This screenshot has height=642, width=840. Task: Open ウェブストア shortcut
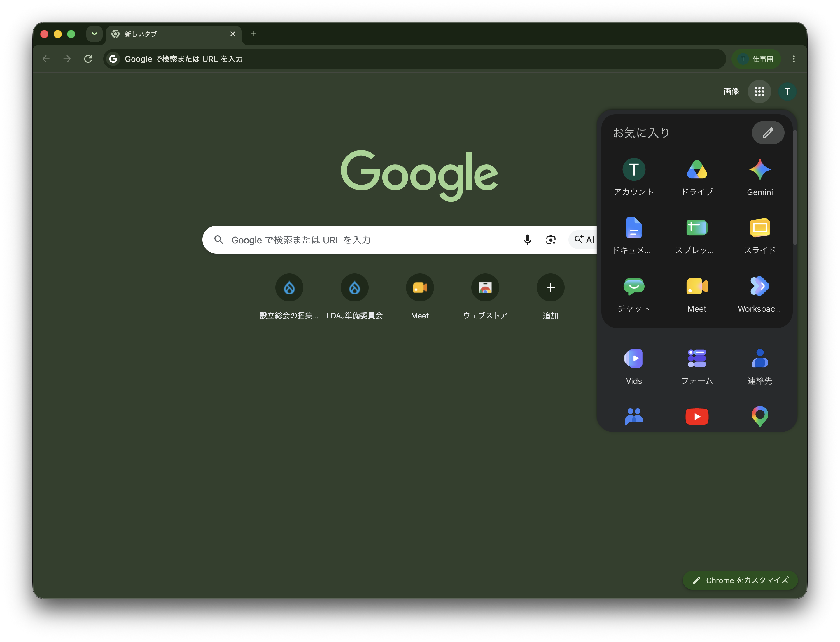pyautogui.click(x=485, y=297)
